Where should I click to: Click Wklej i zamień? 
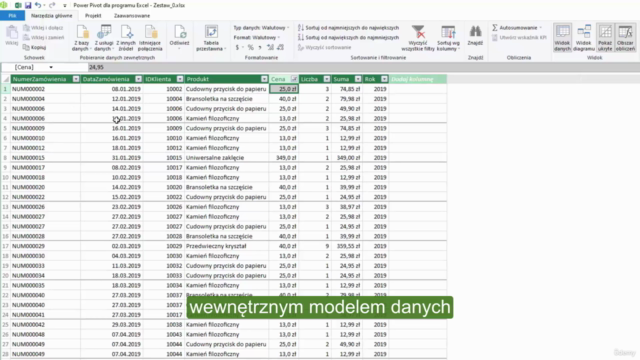44,38
